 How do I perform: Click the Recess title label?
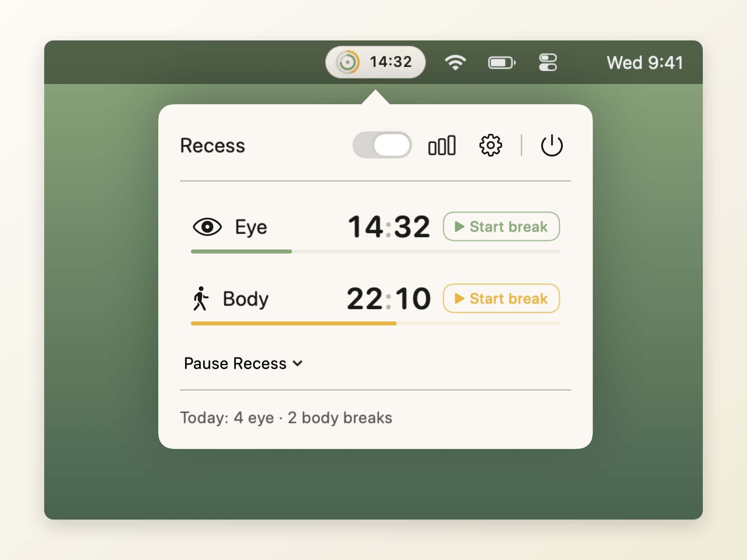[x=213, y=146]
